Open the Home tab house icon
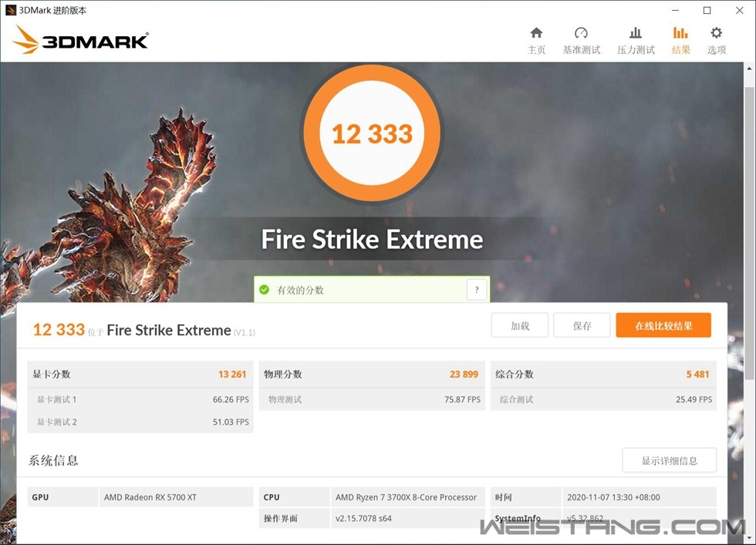The image size is (756, 545). pyautogui.click(x=536, y=33)
